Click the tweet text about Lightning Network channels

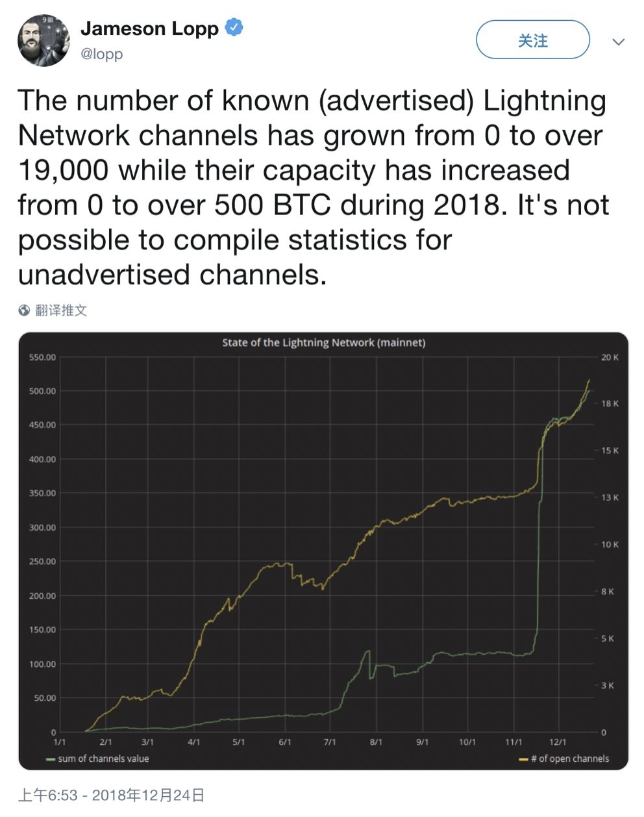(313, 187)
